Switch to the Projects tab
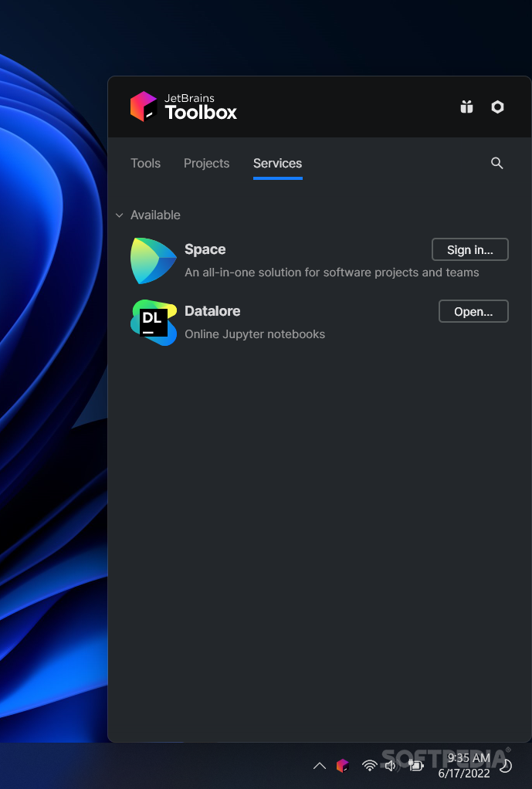 click(206, 163)
